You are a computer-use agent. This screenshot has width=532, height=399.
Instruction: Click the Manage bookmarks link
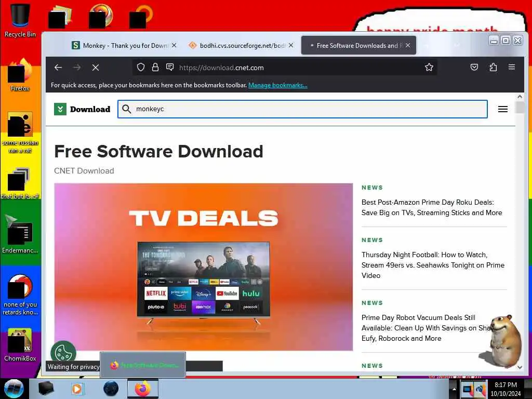(x=278, y=85)
